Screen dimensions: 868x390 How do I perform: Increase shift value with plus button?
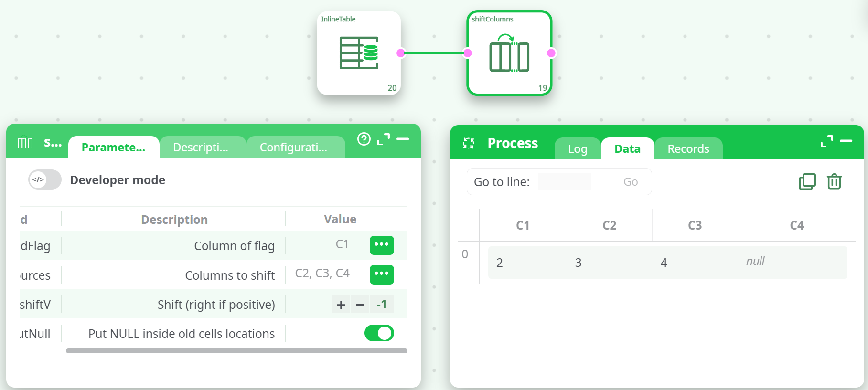(x=341, y=305)
